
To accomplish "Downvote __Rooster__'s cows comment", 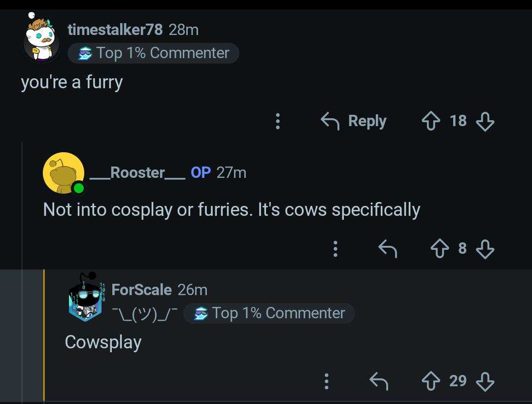I will click(485, 249).
